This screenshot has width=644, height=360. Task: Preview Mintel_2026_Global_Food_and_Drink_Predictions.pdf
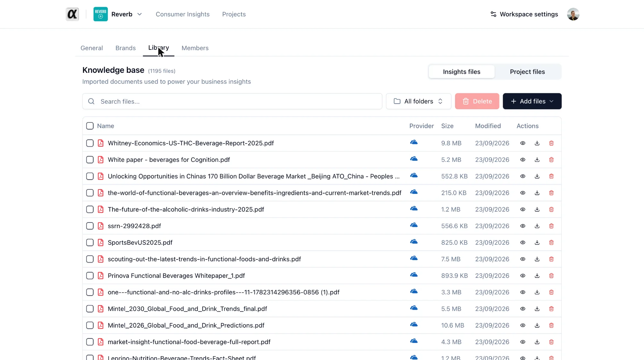coord(523,326)
